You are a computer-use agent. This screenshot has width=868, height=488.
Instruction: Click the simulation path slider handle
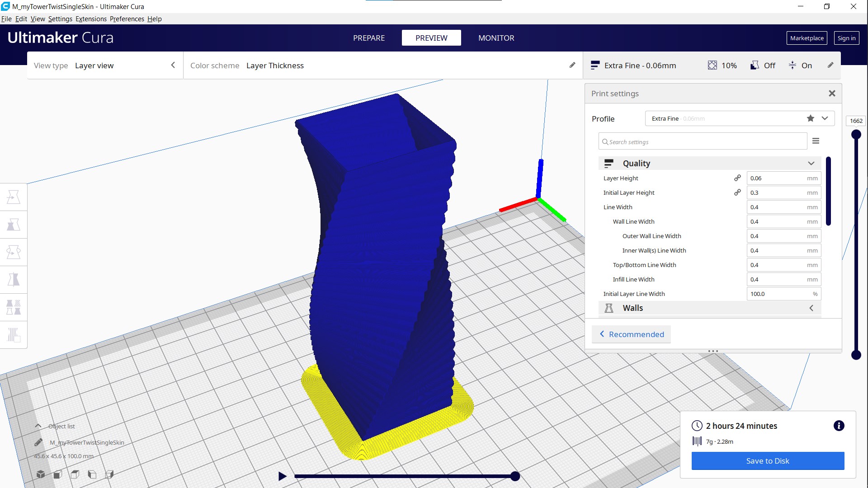point(515,476)
